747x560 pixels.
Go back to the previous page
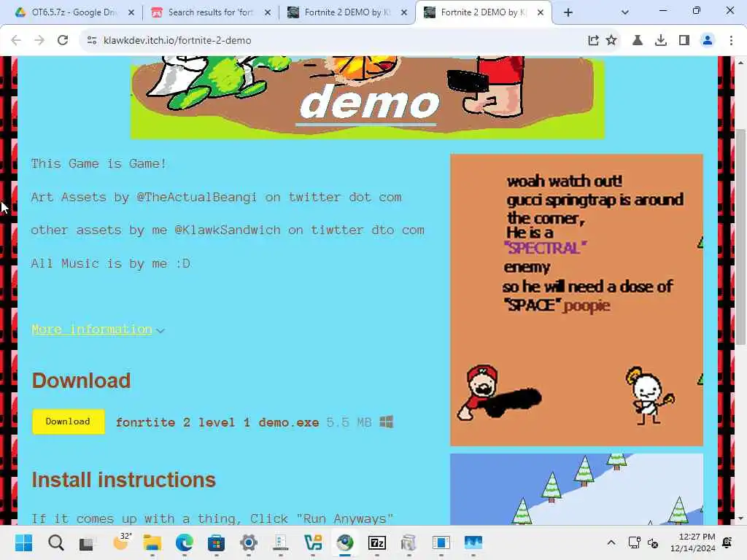pos(16,41)
